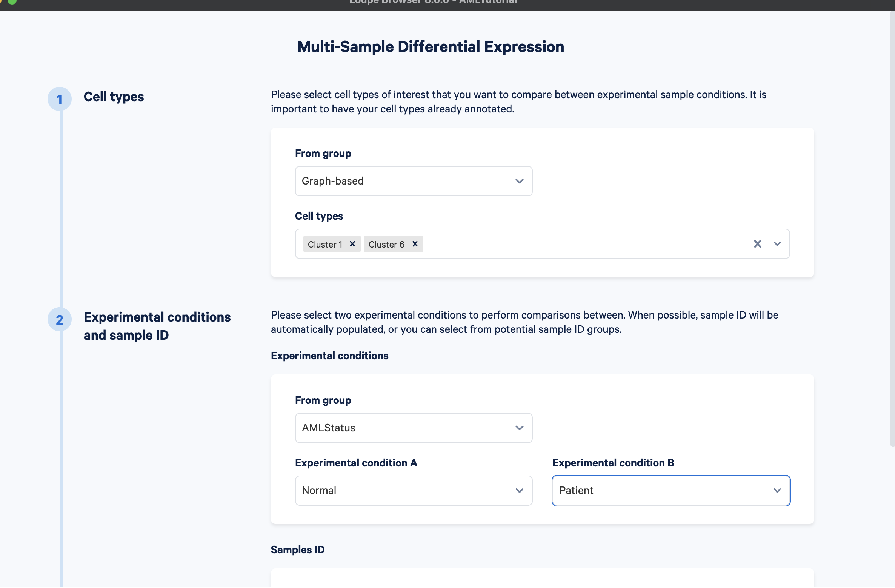Click the Cluster 6 chip label
Image resolution: width=895 pixels, height=588 pixels.
(386, 245)
